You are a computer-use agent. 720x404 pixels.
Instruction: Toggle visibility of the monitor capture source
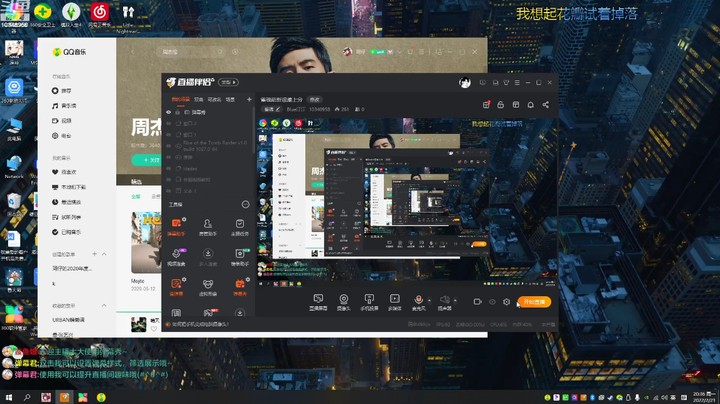169,112
